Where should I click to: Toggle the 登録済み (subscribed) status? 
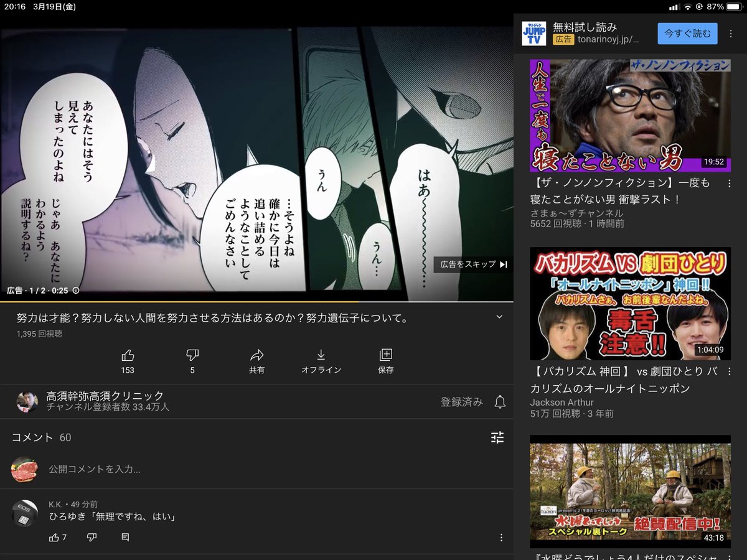coord(461,403)
